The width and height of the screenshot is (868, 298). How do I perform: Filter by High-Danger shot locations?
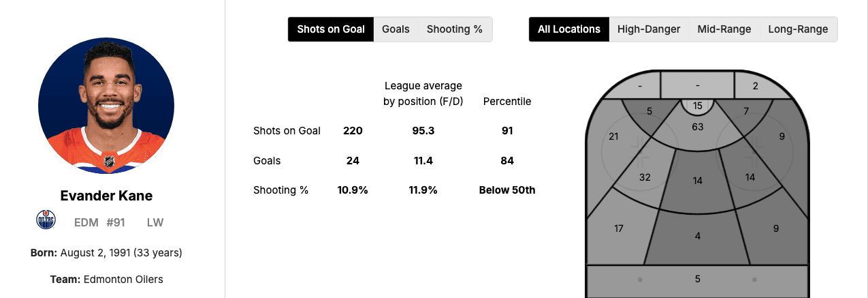click(648, 29)
